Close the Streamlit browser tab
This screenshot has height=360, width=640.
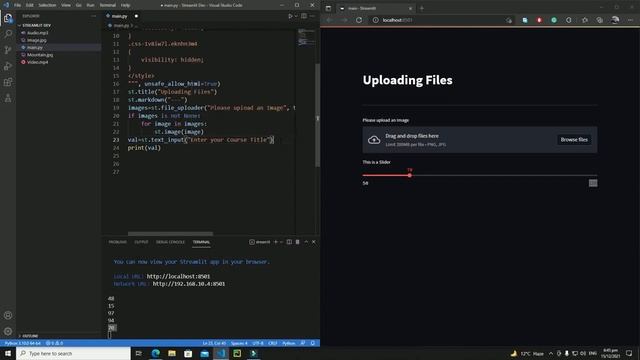(411, 8)
